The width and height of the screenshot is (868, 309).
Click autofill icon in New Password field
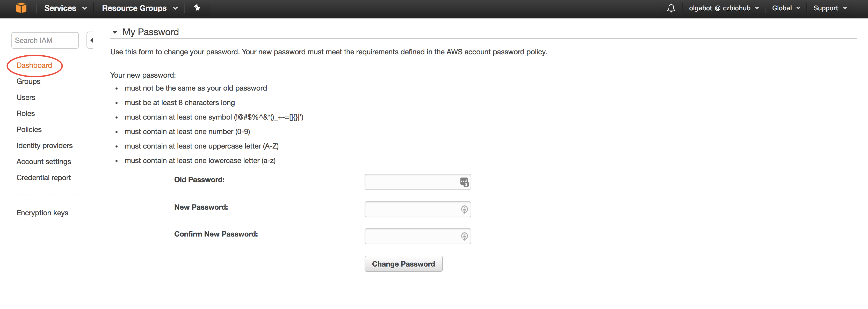click(464, 209)
